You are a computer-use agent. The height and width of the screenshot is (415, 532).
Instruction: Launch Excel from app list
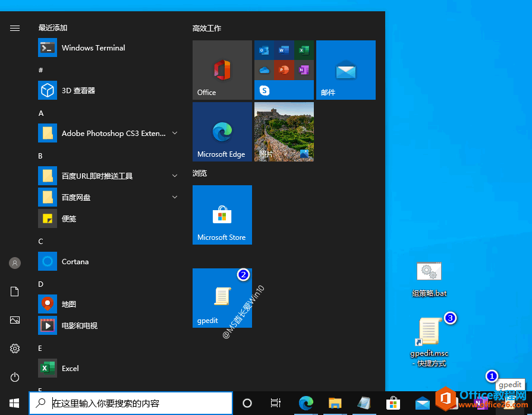click(70, 369)
